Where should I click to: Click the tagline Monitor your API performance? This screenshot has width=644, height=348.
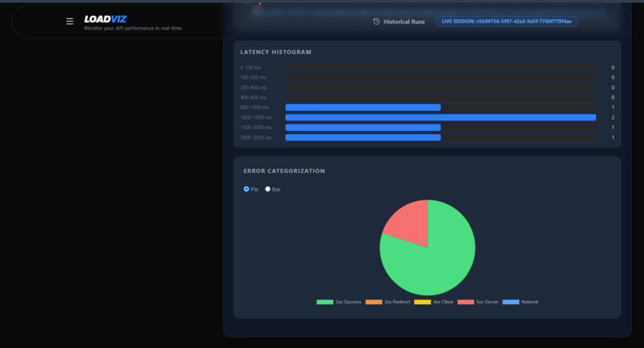pos(133,28)
